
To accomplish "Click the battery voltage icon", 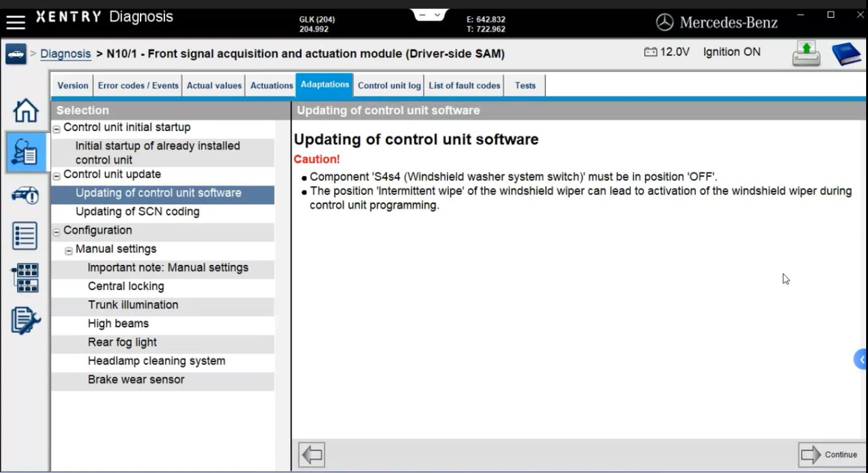I will tap(651, 52).
